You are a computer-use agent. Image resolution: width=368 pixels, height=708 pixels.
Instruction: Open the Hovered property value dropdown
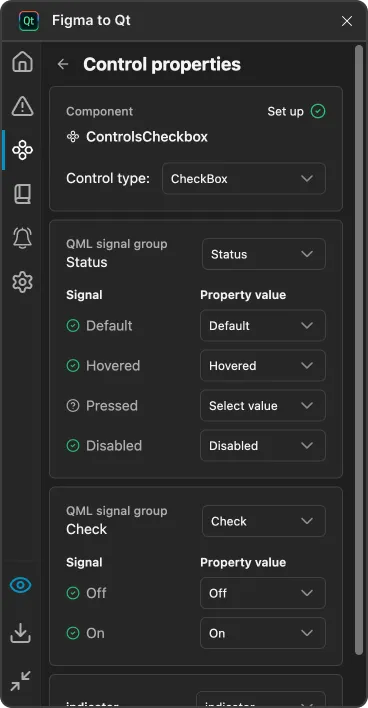click(x=263, y=365)
